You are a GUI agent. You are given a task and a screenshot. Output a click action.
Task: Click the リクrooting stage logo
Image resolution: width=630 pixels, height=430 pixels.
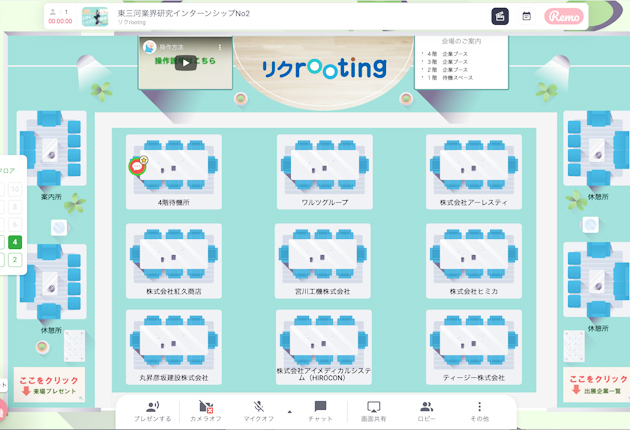pos(324,68)
